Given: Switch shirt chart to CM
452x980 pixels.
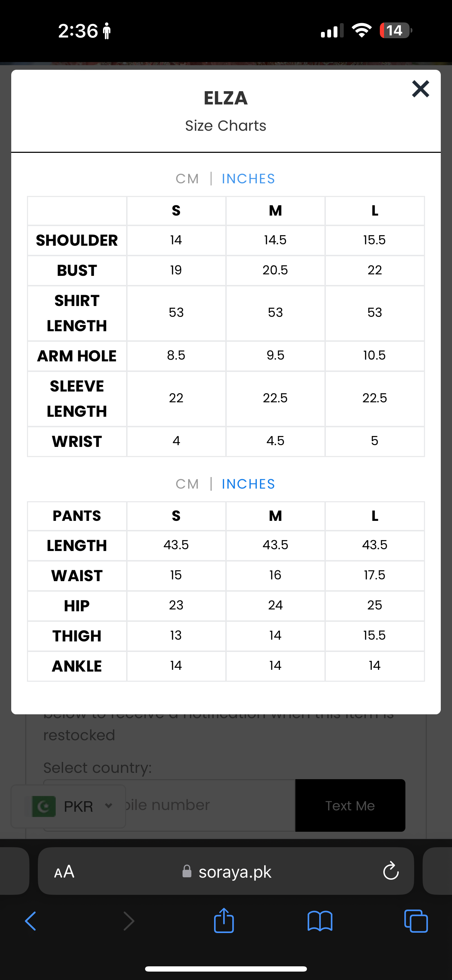Looking at the screenshot, I should click(187, 179).
